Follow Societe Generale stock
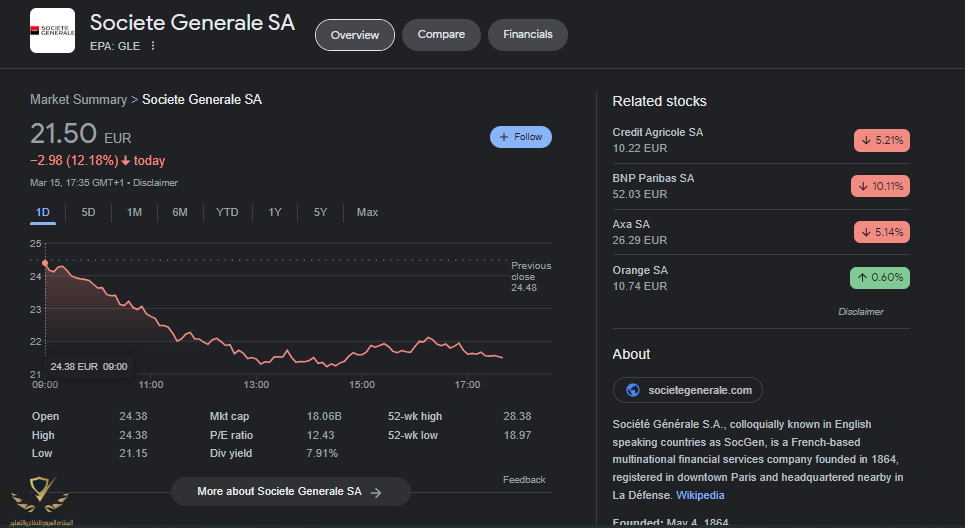Image resolution: width=965 pixels, height=528 pixels. pos(521,137)
